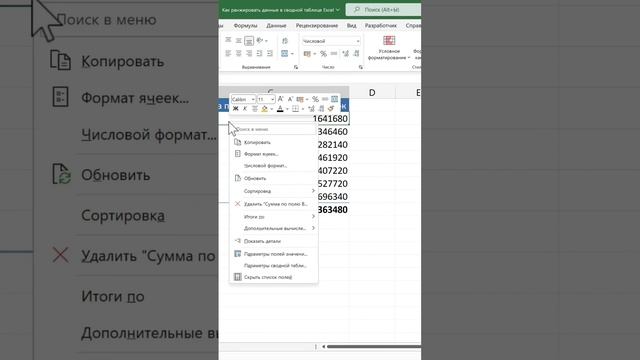Viewport: 640px width, 360px height.
Task: Open font size 11 combo in mini toolbar
Action: (x=266, y=99)
